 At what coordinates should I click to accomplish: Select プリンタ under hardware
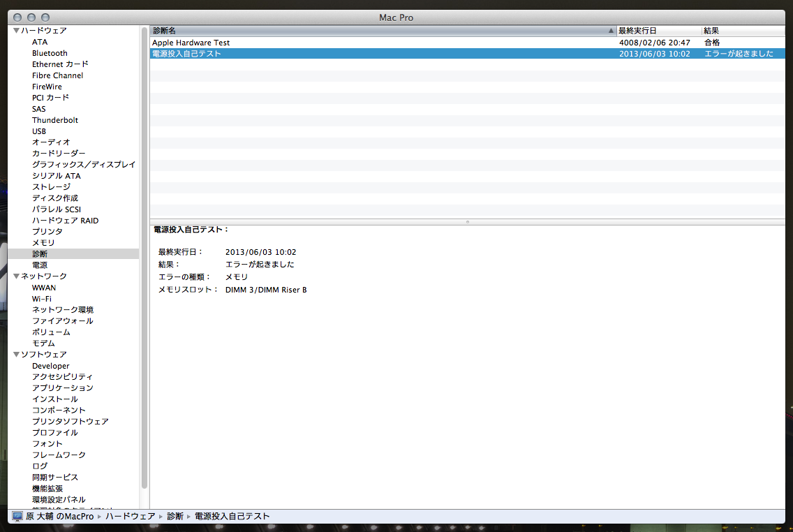(47, 232)
